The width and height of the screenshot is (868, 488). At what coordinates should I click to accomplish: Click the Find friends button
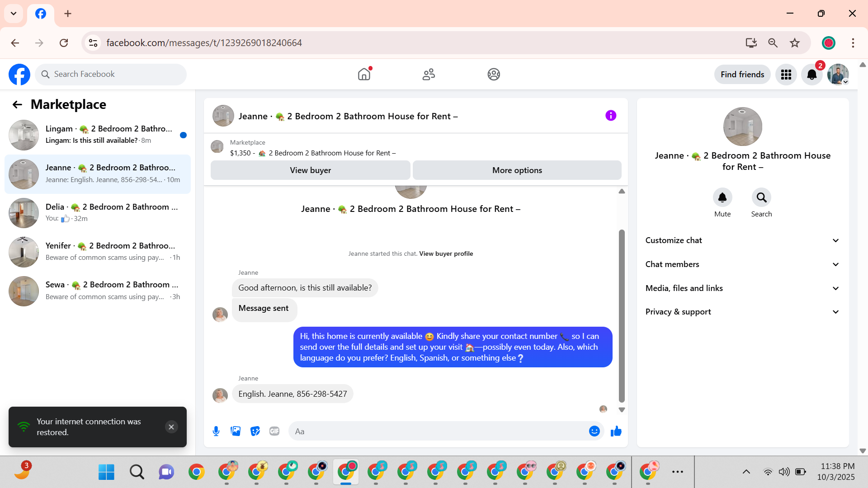pyautogui.click(x=742, y=74)
